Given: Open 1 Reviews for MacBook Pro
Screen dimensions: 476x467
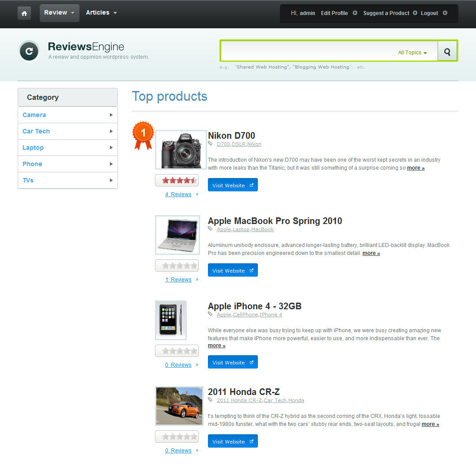Looking at the screenshot, I should click(178, 280).
